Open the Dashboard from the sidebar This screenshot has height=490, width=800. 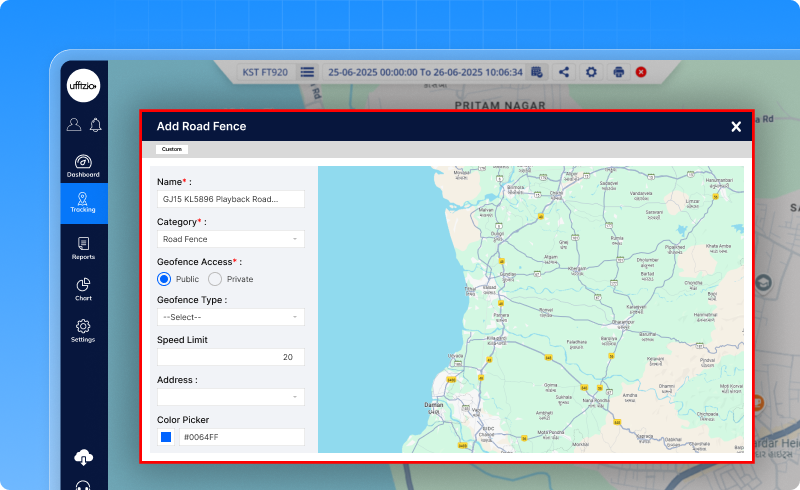coord(83,165)
